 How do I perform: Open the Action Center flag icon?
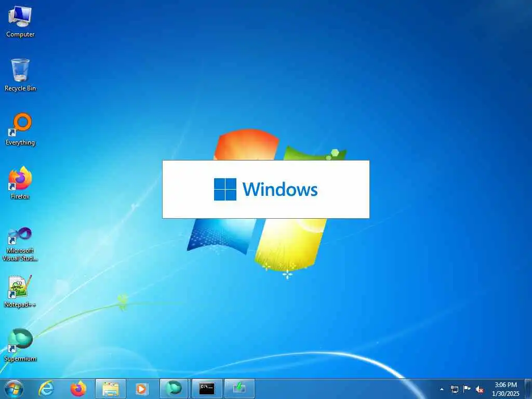click(467, 389)
